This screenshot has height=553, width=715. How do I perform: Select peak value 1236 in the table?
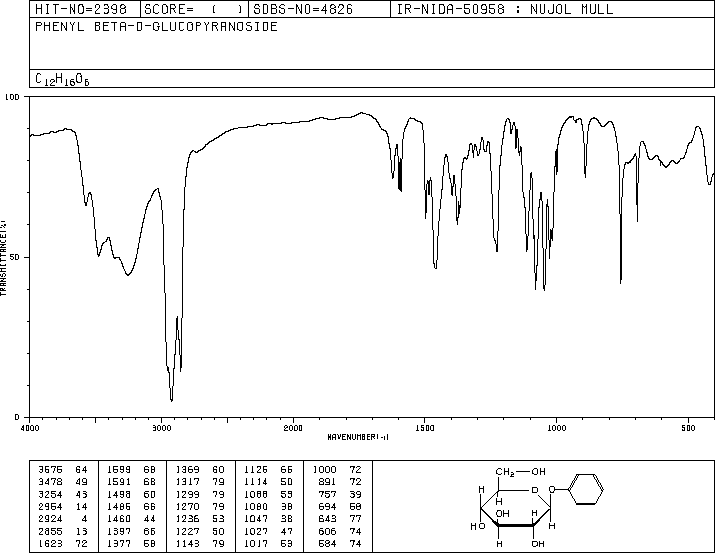[x=187, y=519]
